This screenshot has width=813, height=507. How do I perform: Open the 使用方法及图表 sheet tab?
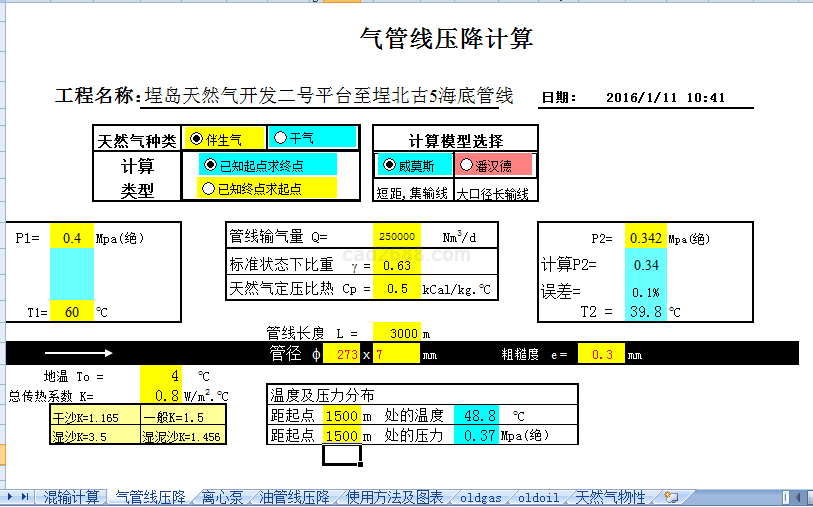coord(394,497)
